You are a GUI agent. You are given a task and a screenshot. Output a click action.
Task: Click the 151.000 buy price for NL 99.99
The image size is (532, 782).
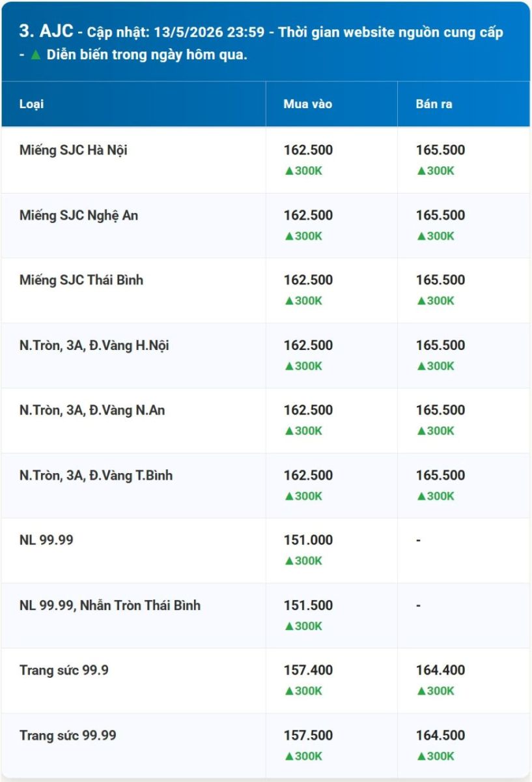[x=308, y=540]
